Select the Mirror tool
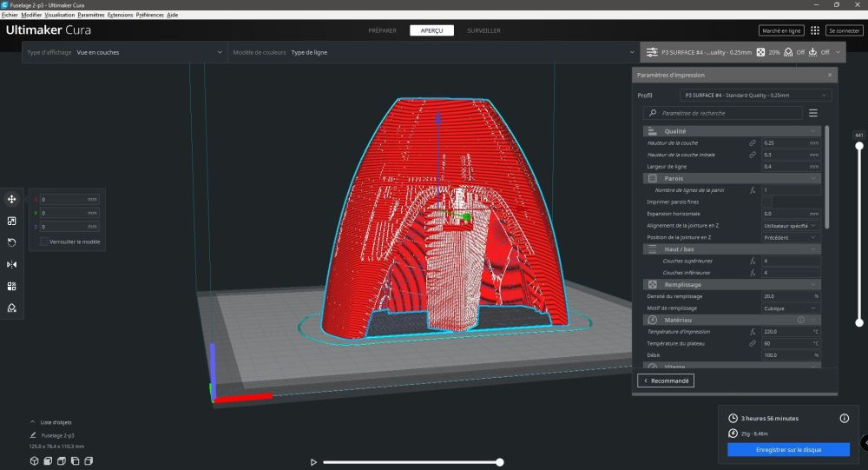Viewport: 868px width, 470px height. click(11, 264)
